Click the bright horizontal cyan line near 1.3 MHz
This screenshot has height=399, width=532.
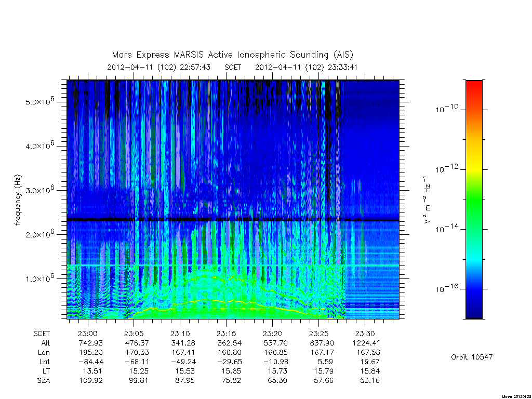[233, 265]
